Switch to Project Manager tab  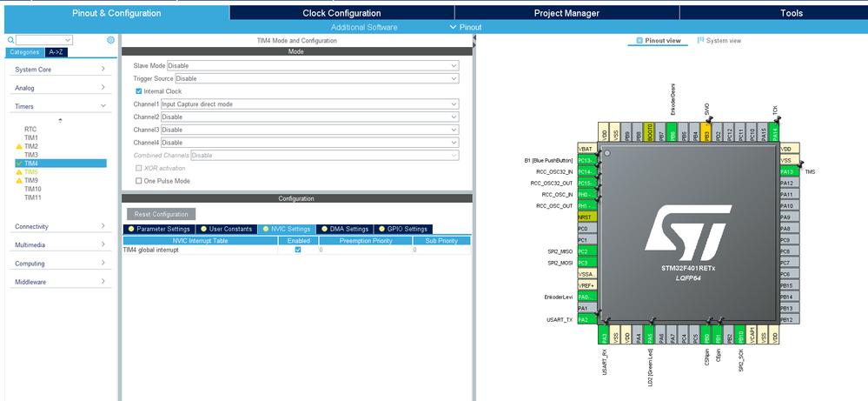pos(567,13)
